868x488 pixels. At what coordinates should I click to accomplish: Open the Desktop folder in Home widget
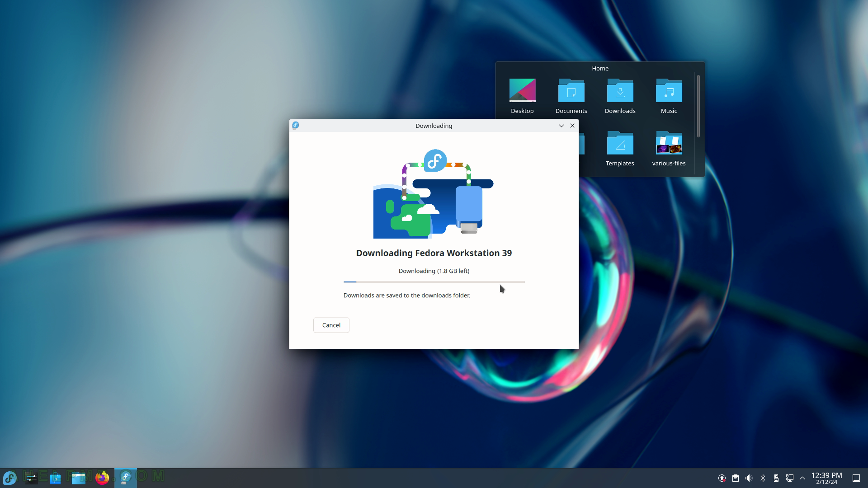[x=522, y=96]
